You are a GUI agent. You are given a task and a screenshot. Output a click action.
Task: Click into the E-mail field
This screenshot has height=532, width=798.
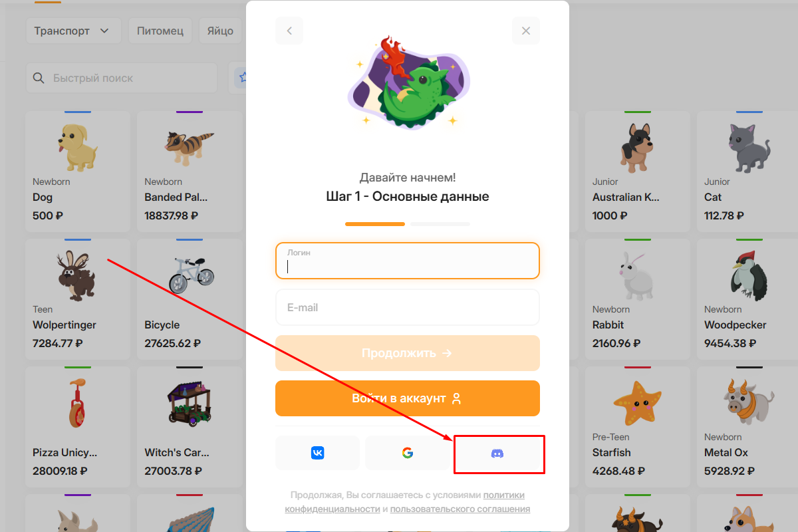408,307
